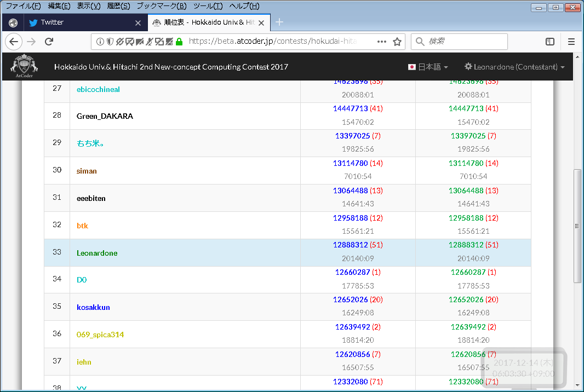
Task: Click the forward navigation arrow
Action: click(x=31, y=41)
